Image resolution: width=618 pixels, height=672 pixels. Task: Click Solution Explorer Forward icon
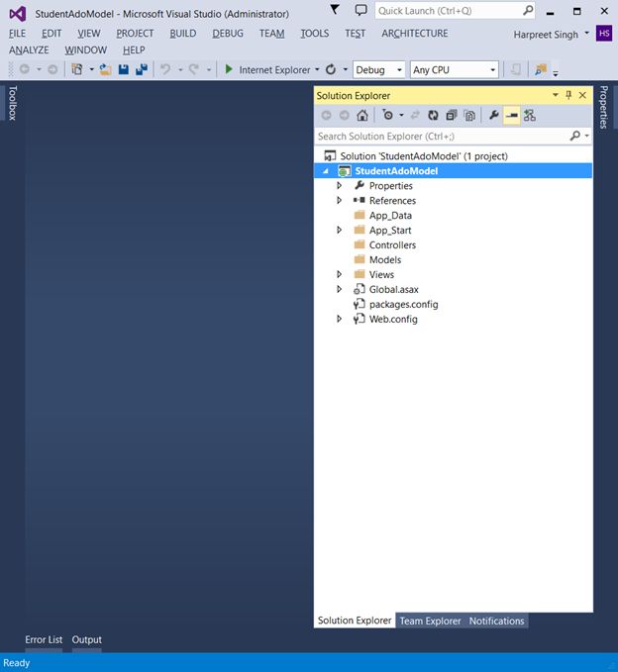pyautogui.click(x=344, y=115)
